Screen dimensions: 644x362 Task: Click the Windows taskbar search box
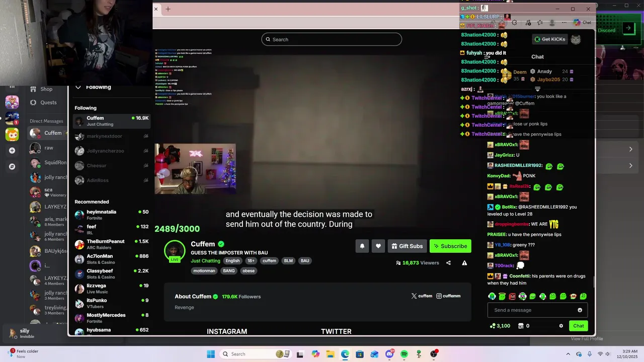click(x=255, y=354)
